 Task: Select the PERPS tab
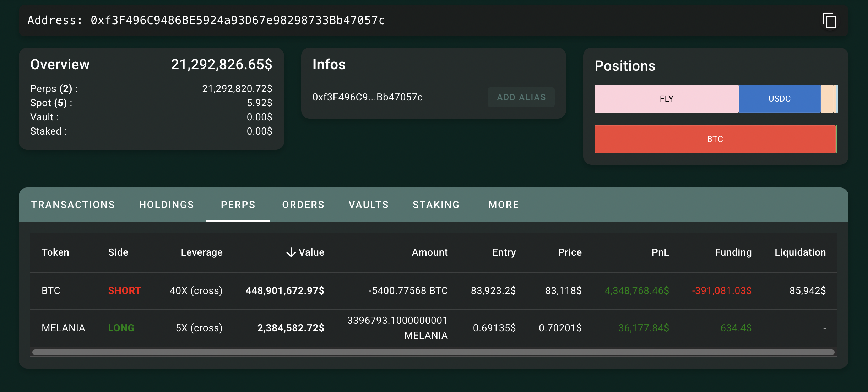pyautogui.click(x=238, y=205)
